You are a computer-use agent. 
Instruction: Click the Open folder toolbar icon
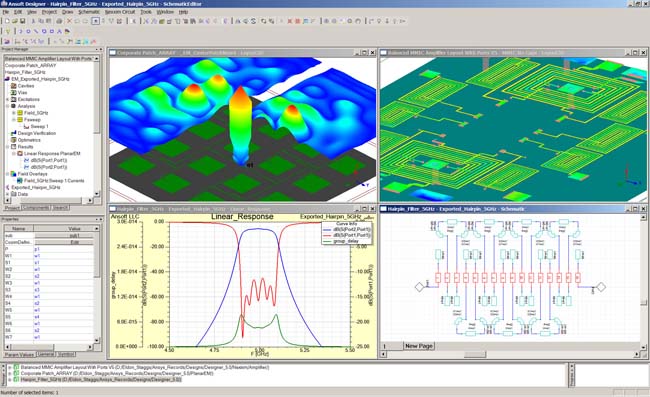(15, 21)
